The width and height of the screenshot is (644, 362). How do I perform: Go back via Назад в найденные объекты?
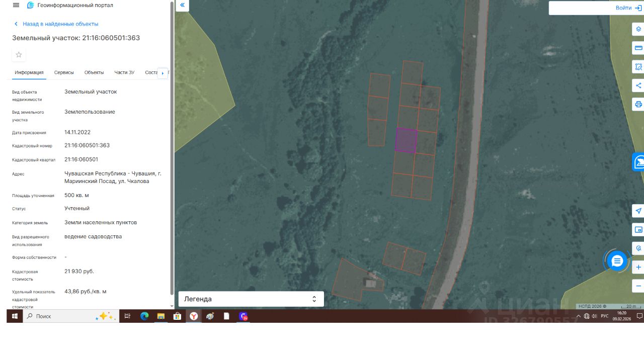tap(56, 24)
